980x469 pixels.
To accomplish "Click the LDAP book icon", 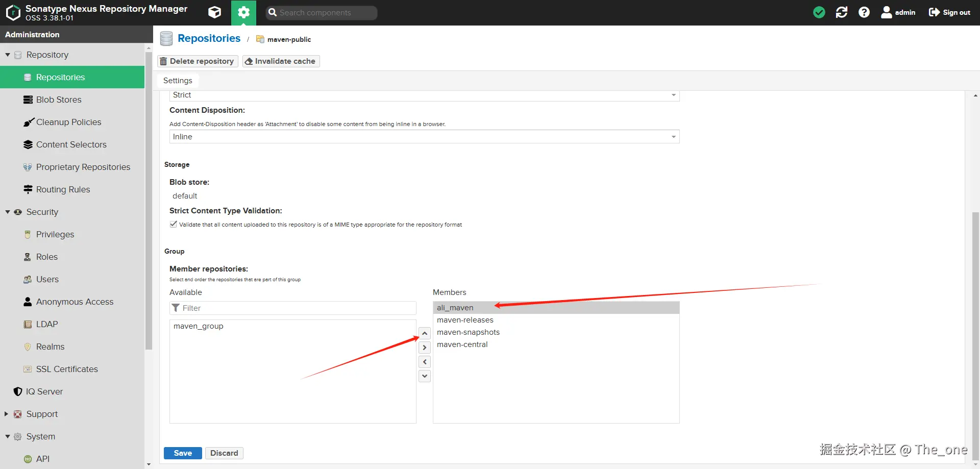I will pyautogui.click(x=28, y=324).
